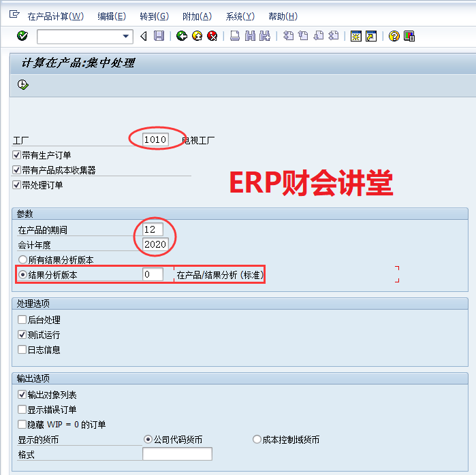Open the command field dropdown arrow
The image size is (476, 475).
(125, 36)
